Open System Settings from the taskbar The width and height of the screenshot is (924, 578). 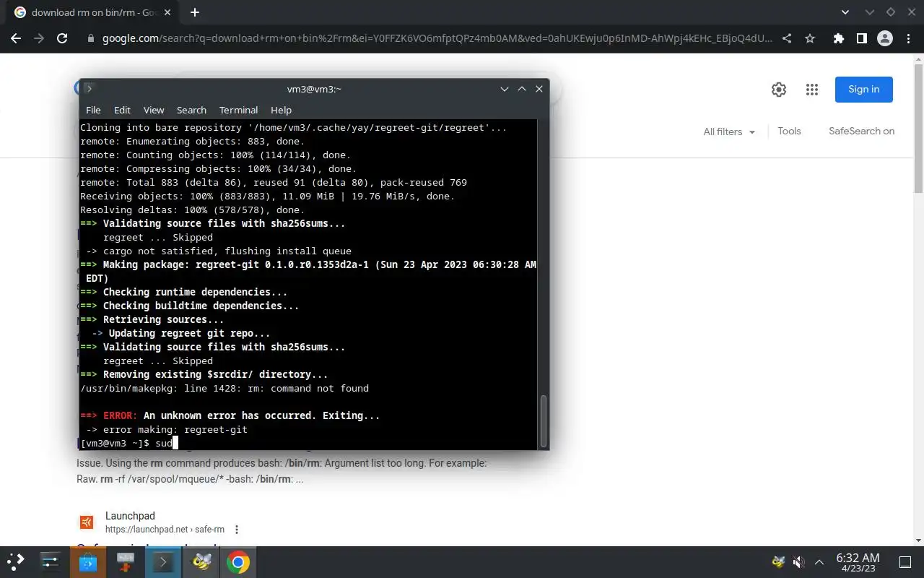(50, 561)
